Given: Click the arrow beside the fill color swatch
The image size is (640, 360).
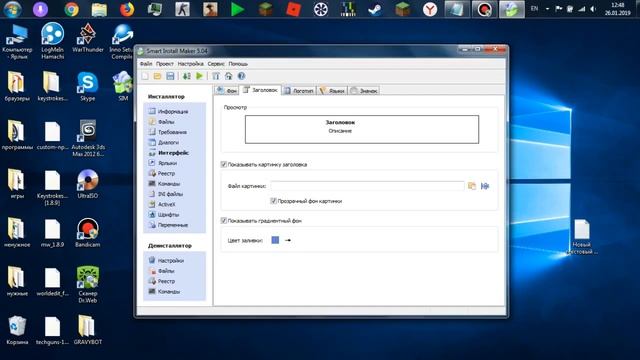Looking at the screenshot, I should click(288, 240).
